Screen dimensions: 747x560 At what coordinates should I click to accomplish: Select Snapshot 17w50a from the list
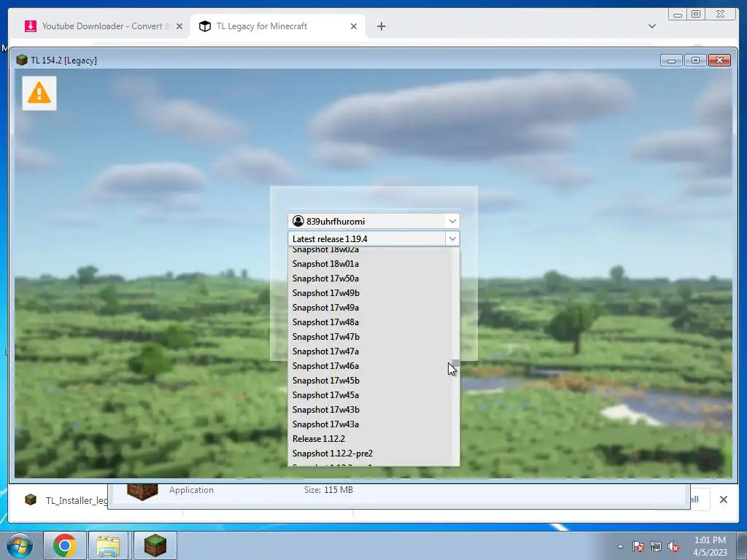click(369, 278)
